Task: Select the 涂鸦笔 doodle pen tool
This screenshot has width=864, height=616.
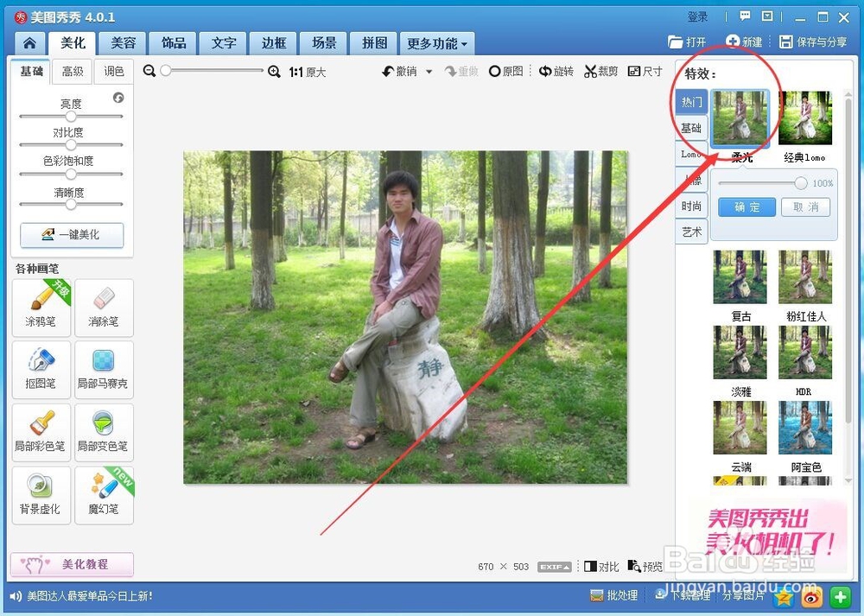Action: tap(41, 308)
